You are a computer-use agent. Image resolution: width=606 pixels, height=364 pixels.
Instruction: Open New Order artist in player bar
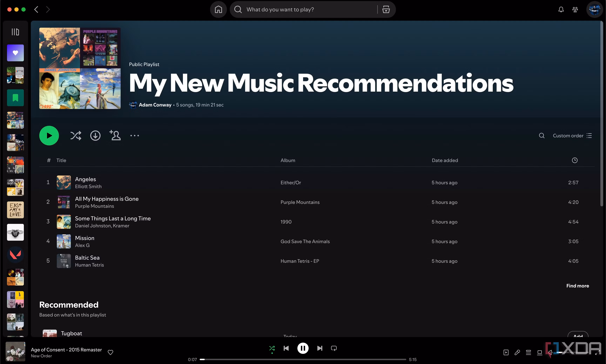[x=41, y=356]
